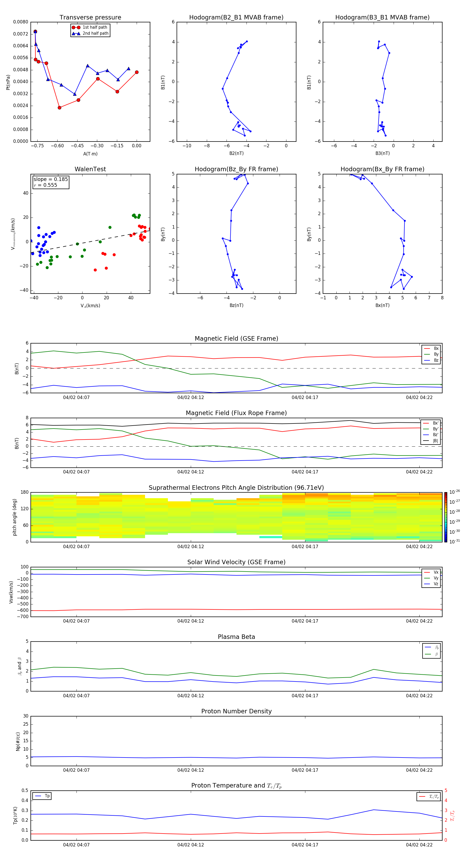Click the 'A(T·m)' x-axis label

(x=90, y=154)
